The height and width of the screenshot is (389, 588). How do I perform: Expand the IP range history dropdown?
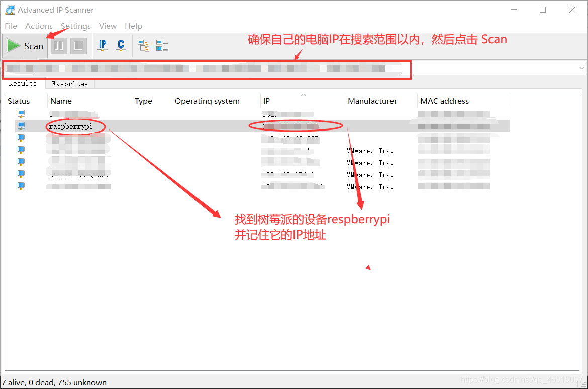coord(581,68)
